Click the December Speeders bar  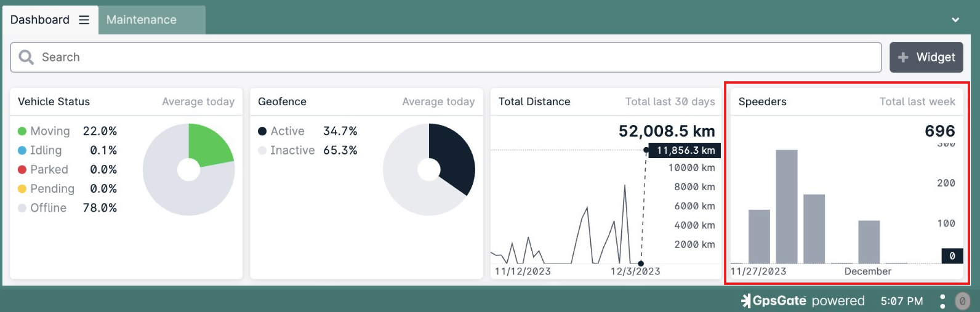(x=869, y=242)
